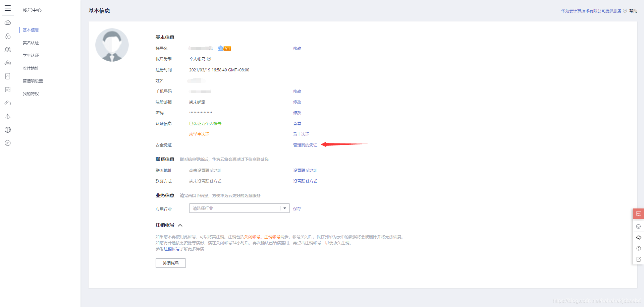Click the 管理我的凭证 credentials link
This screenshot has height=307, width=644.
[x=305, y=145]
